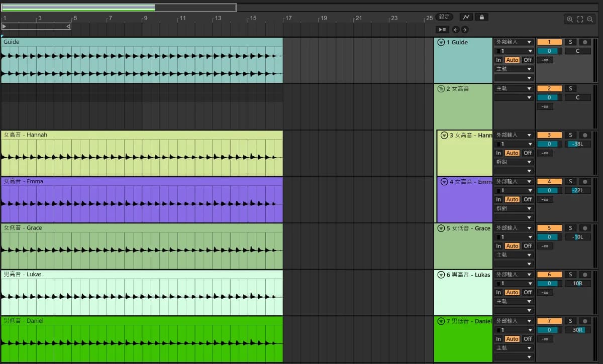Click the zoom-to-fit brackets icon

pyautogui.click(x=580, y=19)
